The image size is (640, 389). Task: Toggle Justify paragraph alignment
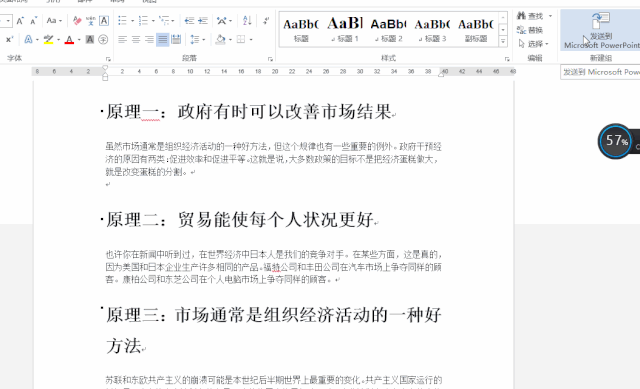(162, 40)
